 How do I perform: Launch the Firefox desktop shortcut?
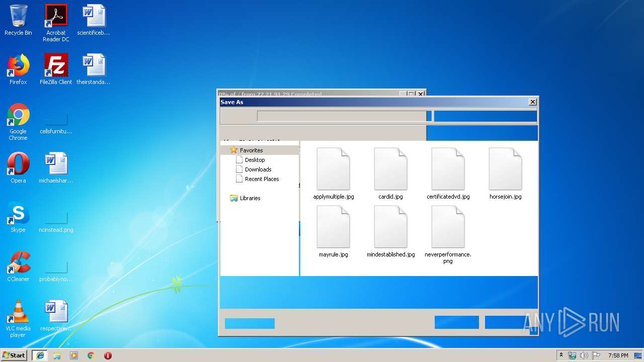pyautogui.click(x=18, y=69)
